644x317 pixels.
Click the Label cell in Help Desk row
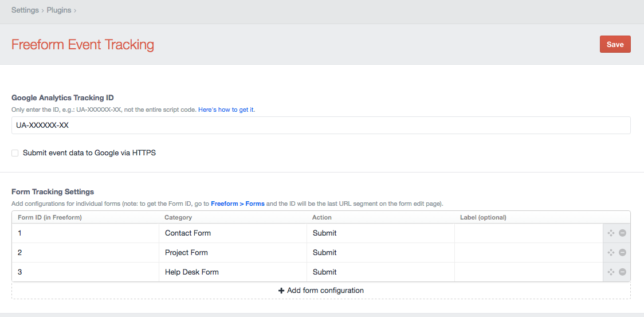(528, 272)
